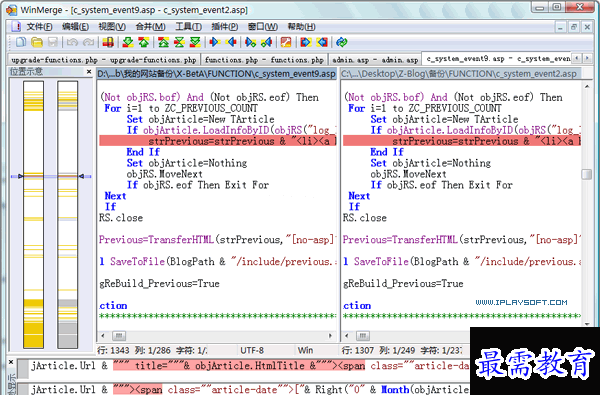Click the Refresh comparison icon
Viewport: 600px width, 395px height.
tap(341, 42)
